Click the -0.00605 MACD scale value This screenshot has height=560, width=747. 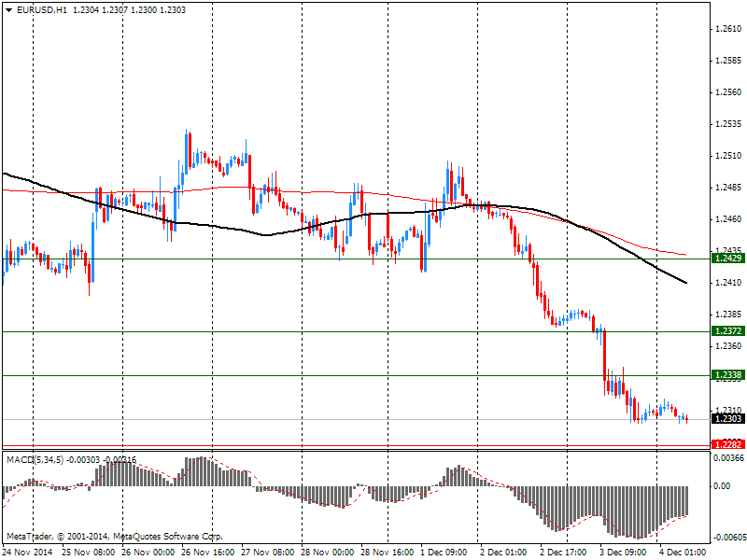tap(728, 538)
